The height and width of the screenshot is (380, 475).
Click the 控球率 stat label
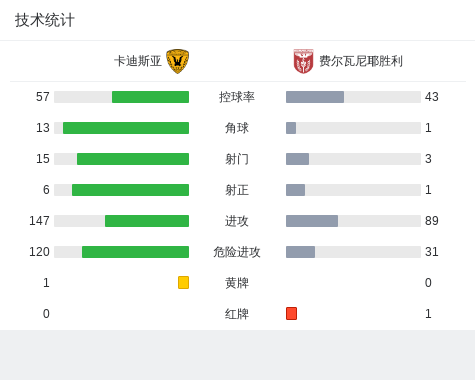(237, 97)
